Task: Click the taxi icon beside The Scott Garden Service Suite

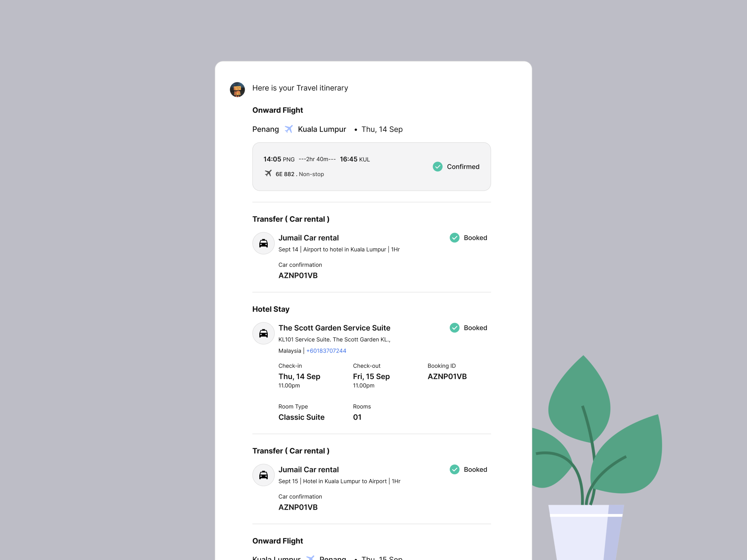Action: [x=263, y=333]
